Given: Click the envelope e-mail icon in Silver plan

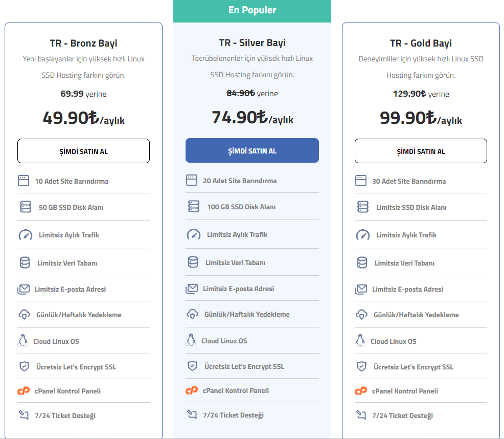Looking at the screenshot, I should pyautogui.click(x=192, y=289).
